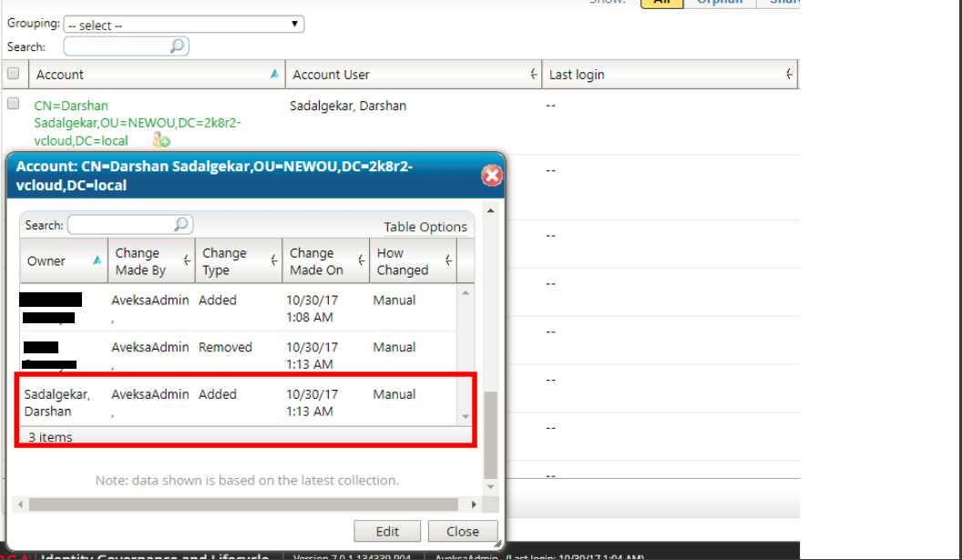
Task: Click the user-add icon beside the account name
Action: click(x=161, y=140)
